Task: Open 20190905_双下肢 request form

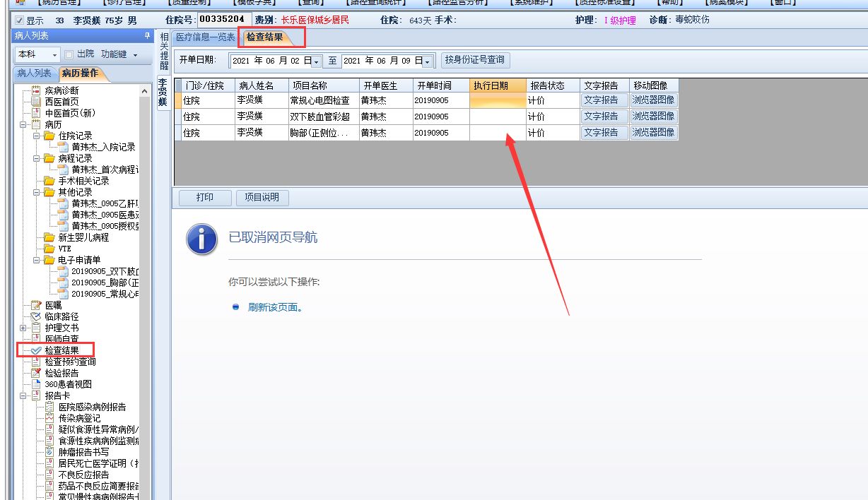Action: (105, 271)
